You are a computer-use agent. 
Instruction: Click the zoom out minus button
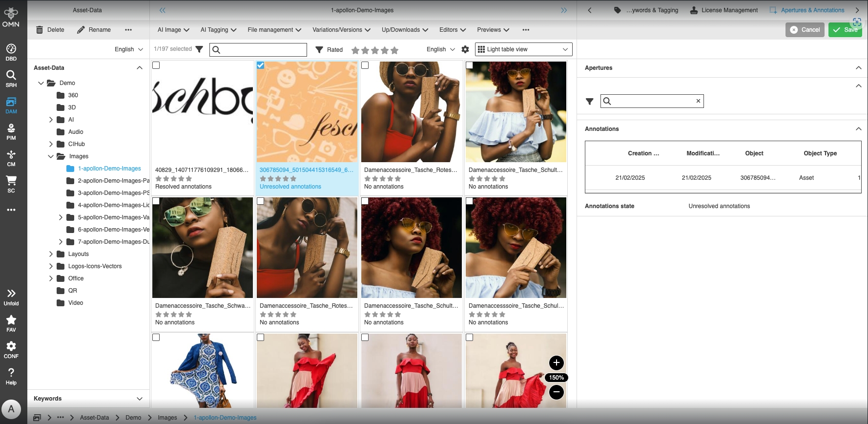pyautogui.click(x=556, y=392)
